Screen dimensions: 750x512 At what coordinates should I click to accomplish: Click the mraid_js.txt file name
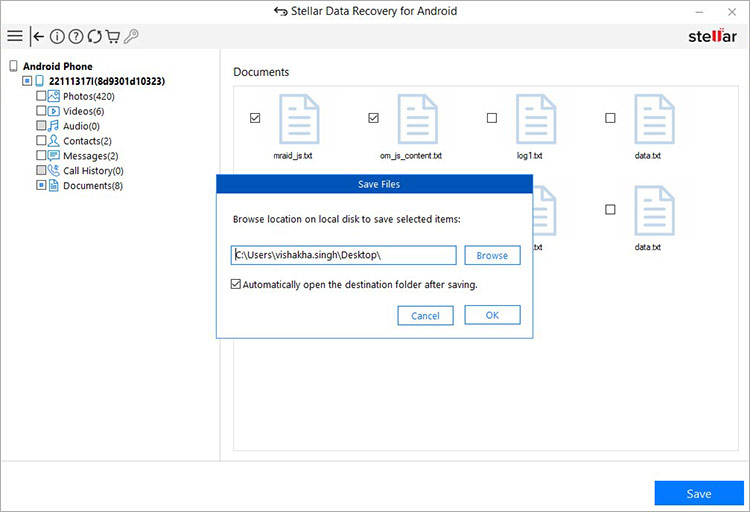tap(293, 156)
